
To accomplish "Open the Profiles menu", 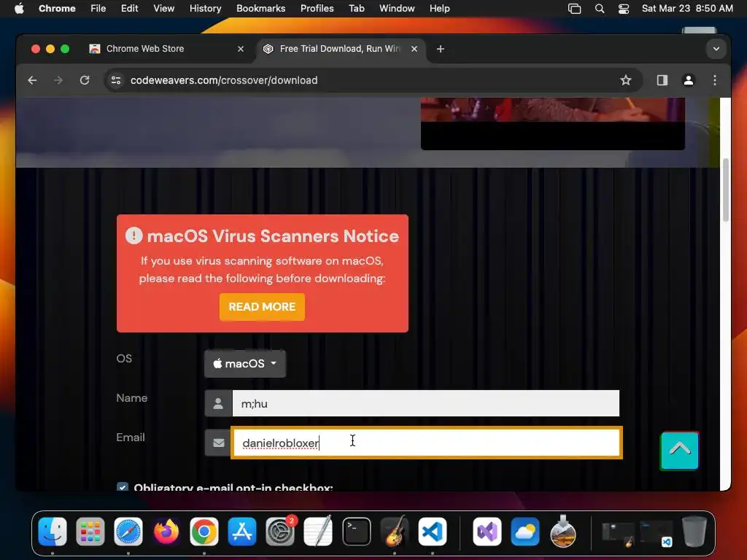I will click(x=317, y=8).
